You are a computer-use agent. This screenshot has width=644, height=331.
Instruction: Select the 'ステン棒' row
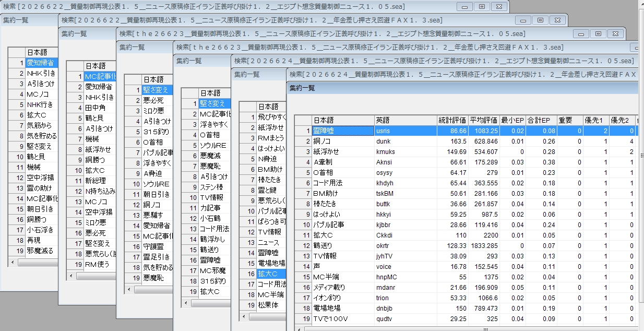(x=214, y=187)
